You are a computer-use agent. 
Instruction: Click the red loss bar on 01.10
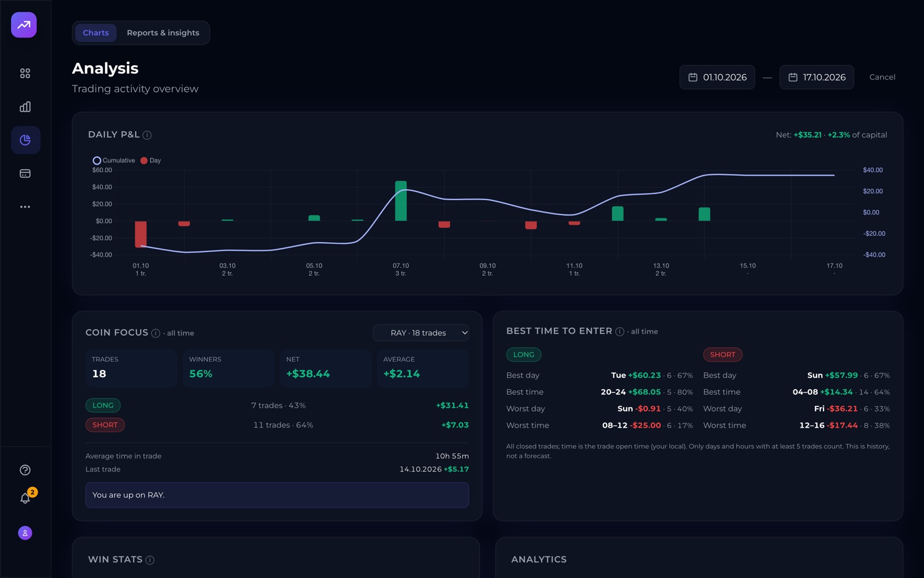point(141,234)
